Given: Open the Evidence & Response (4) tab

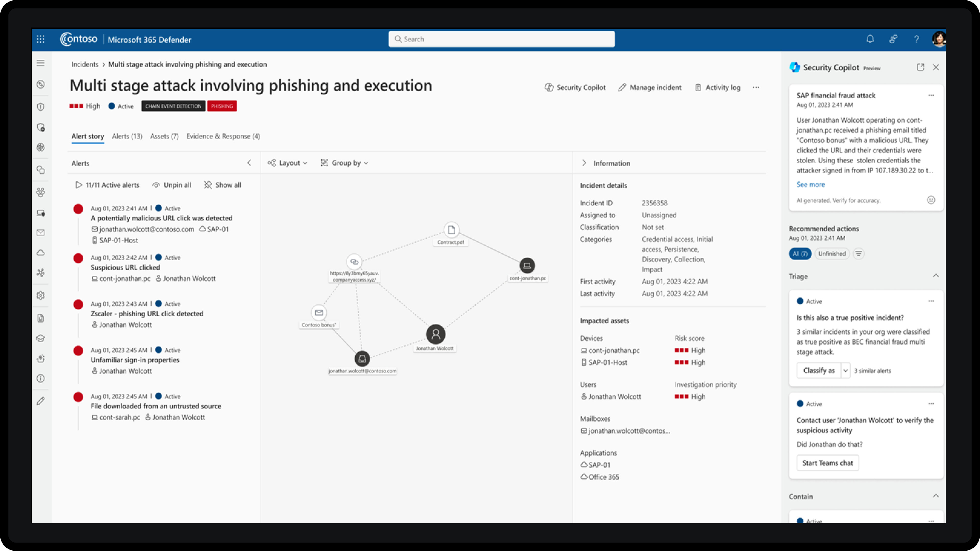Looking at the screenshot, I should click(x=223, y=136).
